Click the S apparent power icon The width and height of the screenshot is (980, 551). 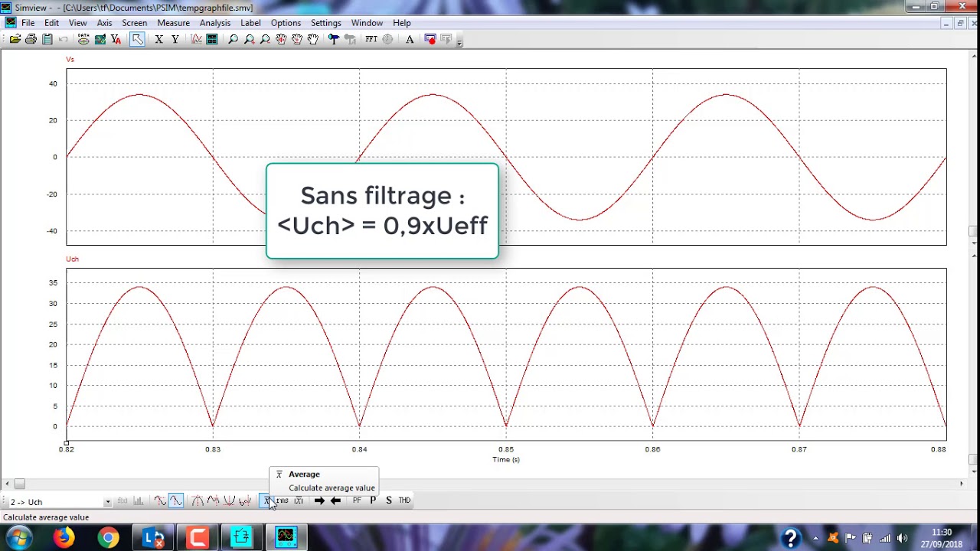(389, 500)
